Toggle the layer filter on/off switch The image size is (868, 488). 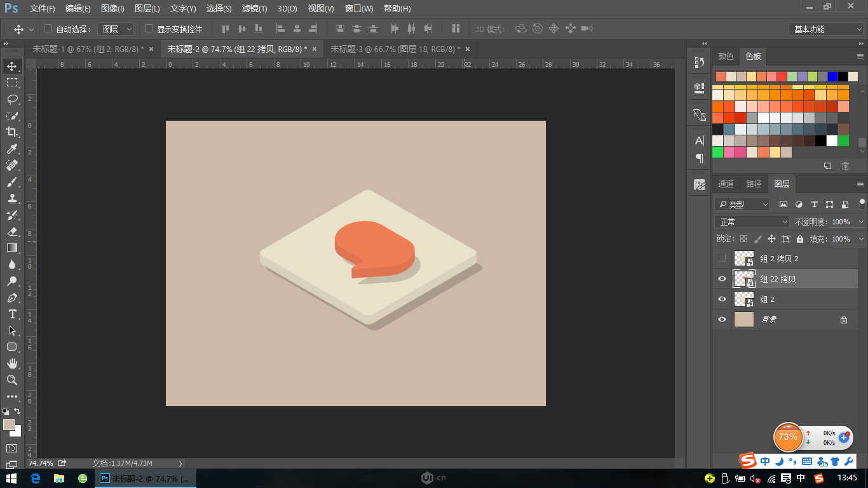coord(862,203)
